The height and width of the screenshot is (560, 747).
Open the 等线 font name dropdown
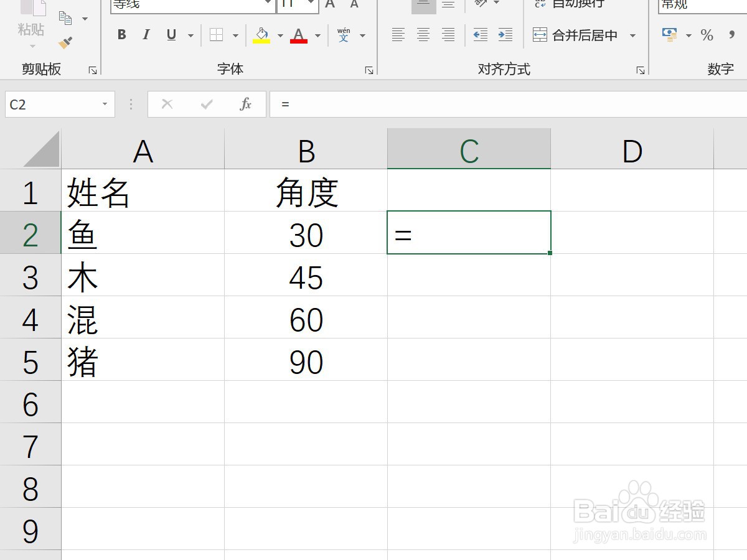(266, 5)
